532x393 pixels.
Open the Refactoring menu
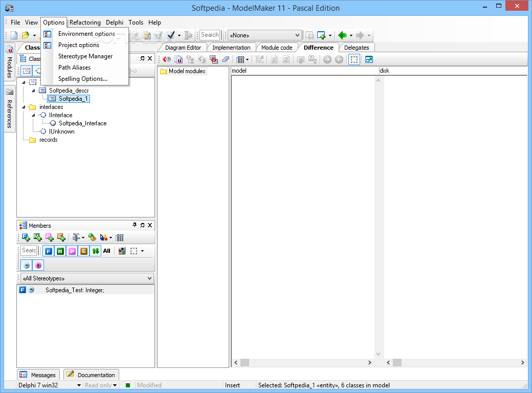(85, 23)
